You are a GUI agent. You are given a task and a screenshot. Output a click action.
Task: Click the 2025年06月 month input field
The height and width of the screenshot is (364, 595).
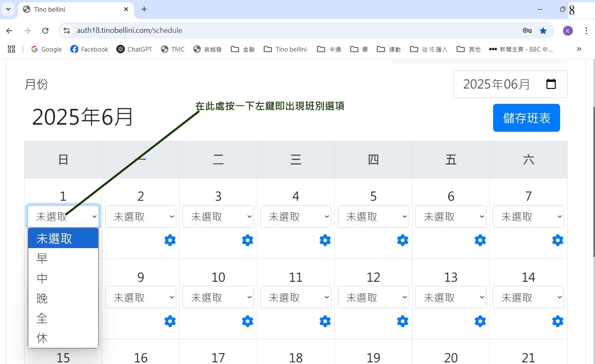497,84
